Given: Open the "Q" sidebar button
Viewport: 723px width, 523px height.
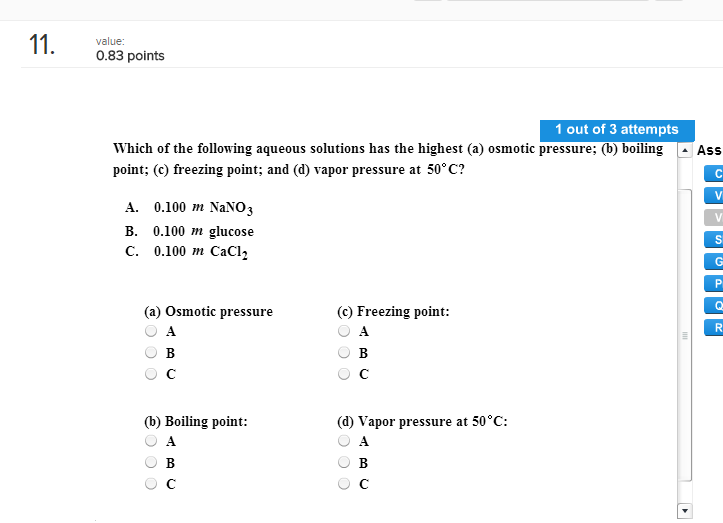Looking at the screenshot, I should coord(715,306).
